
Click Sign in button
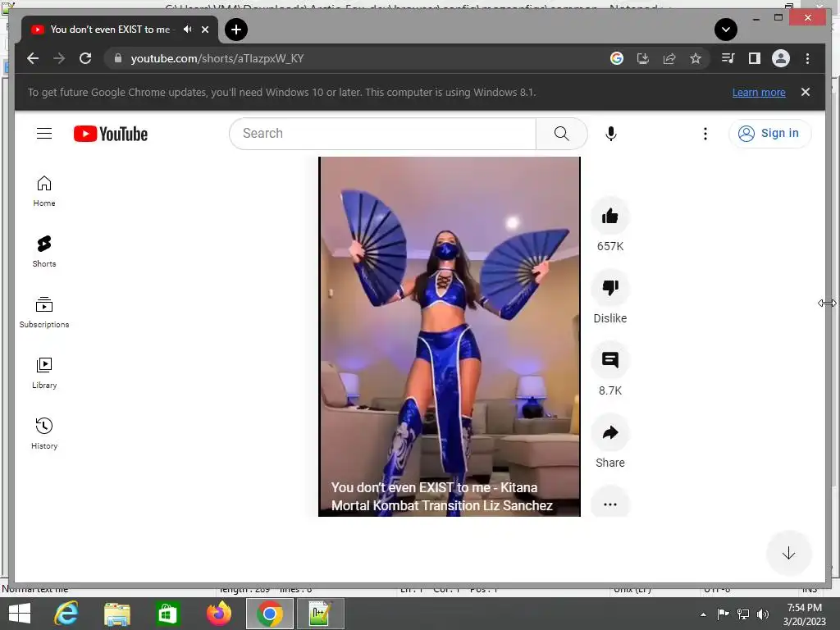(x=769, y=134)
